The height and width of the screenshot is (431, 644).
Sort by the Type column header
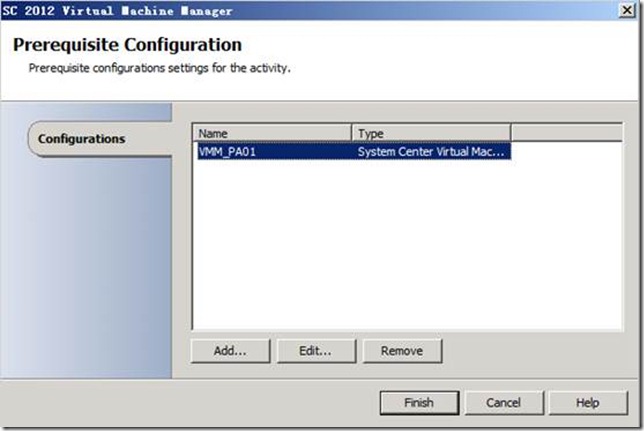click(431, 133)
